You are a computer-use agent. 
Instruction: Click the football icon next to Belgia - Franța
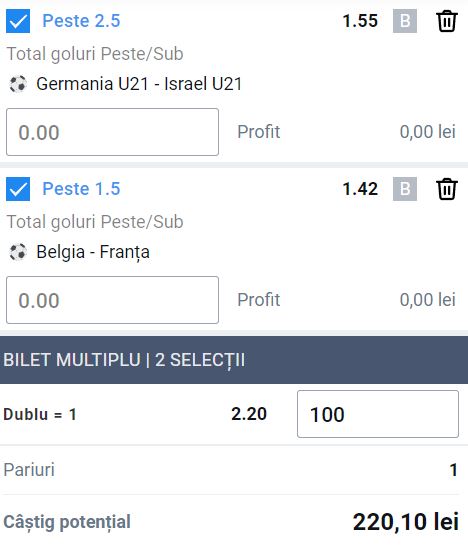click(18, 252)
